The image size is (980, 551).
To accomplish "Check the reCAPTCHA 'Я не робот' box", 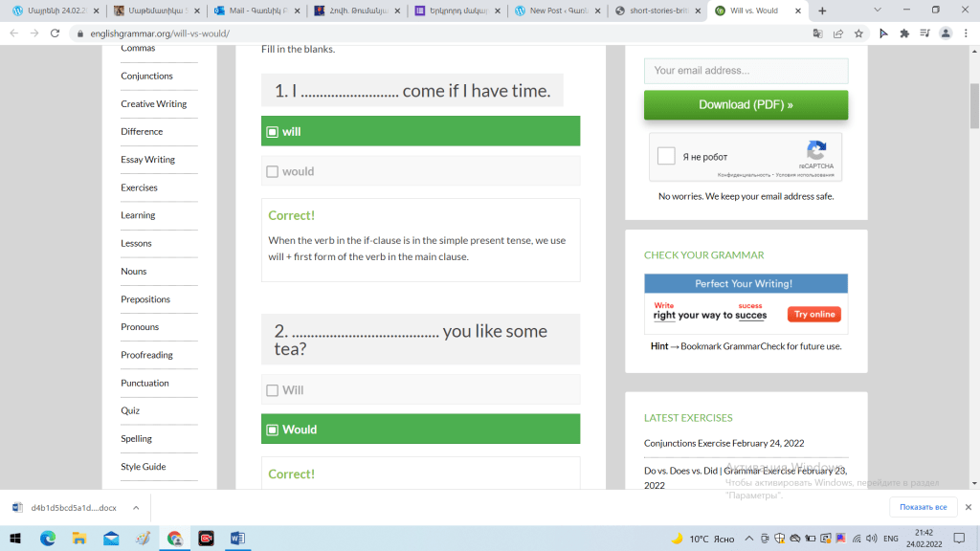I will click(667, 157).
